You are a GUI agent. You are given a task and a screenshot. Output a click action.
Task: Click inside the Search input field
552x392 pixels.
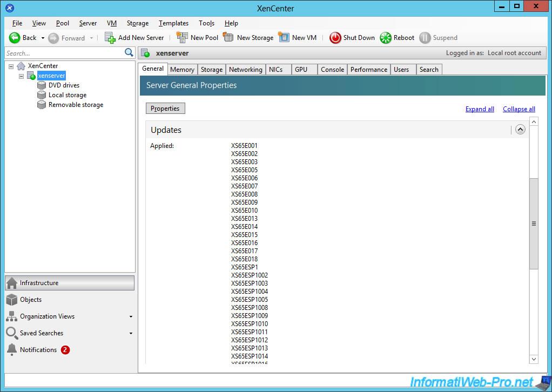click(x=64, y=53)
